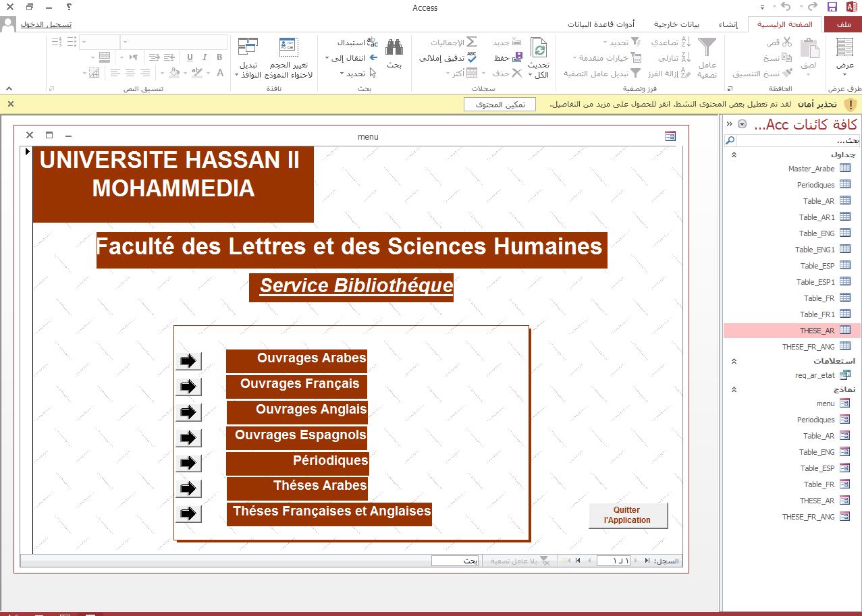Click the Quitter l'Application button
Image resolution: width=862 pixels, height=616 pixels.
pos(628,515)
